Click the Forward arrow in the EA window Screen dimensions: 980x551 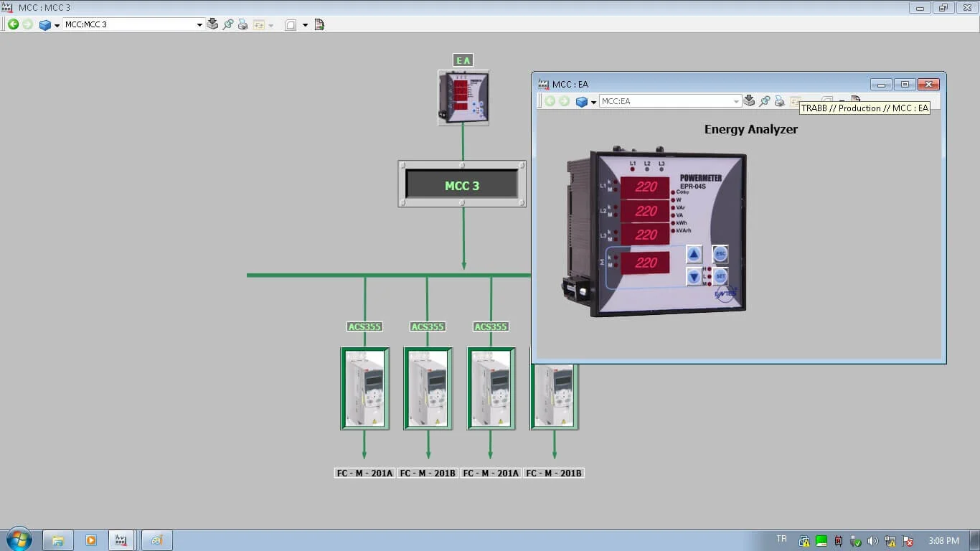click(x=565, y=101)
